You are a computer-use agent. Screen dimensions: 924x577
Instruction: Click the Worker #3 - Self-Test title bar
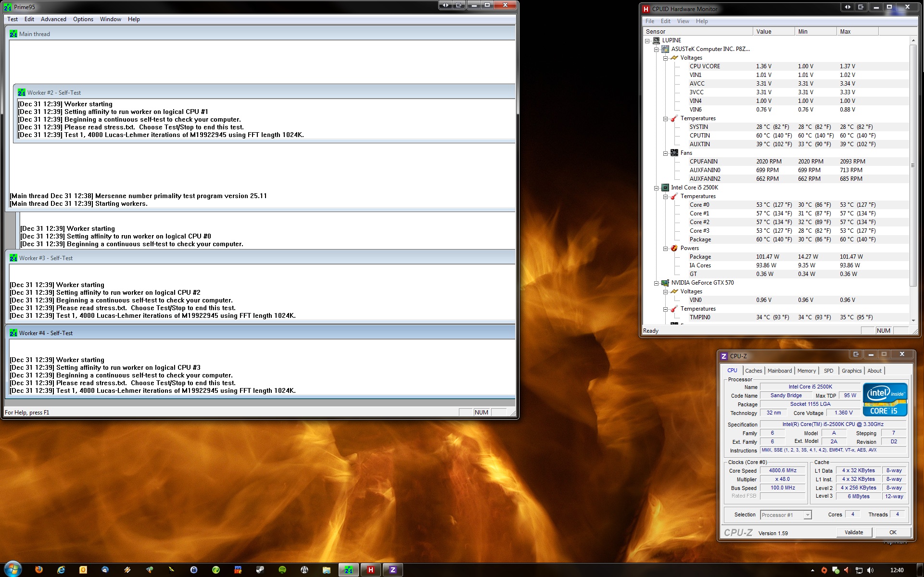tap(260, 258)
